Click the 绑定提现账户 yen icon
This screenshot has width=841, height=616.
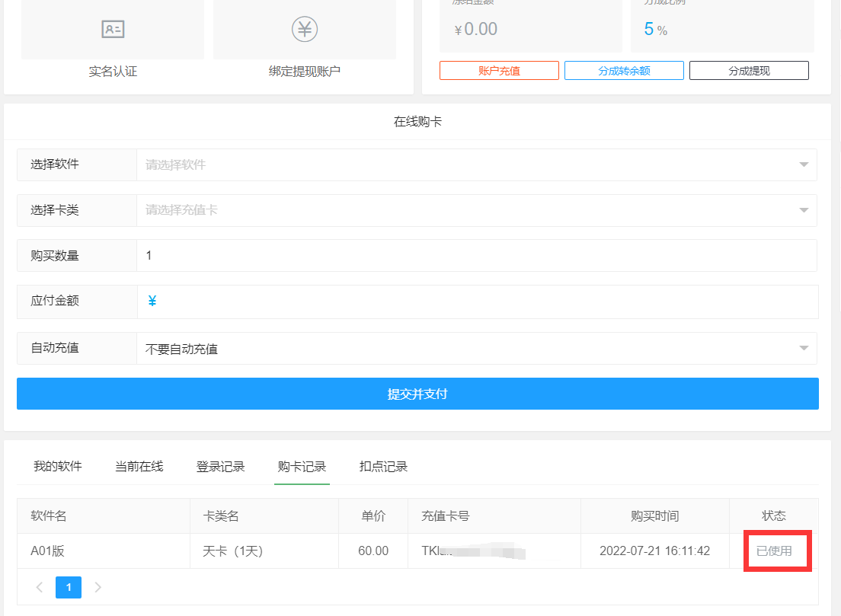click(x=304, y=30)
